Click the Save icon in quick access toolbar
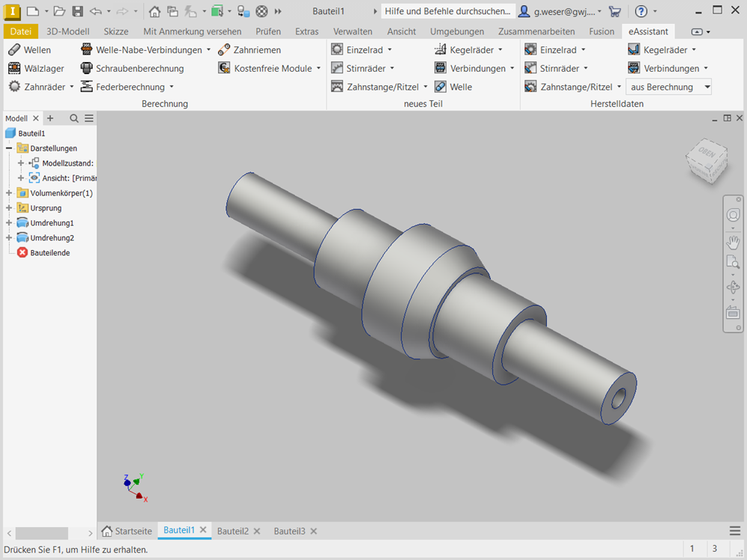Screen dimensions: 747x560 click(78, 11)
